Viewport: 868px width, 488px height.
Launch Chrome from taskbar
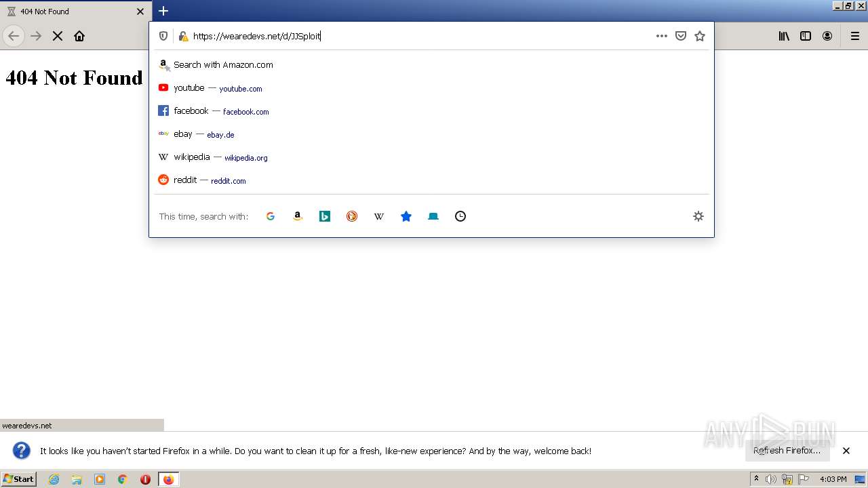[123, 479]
